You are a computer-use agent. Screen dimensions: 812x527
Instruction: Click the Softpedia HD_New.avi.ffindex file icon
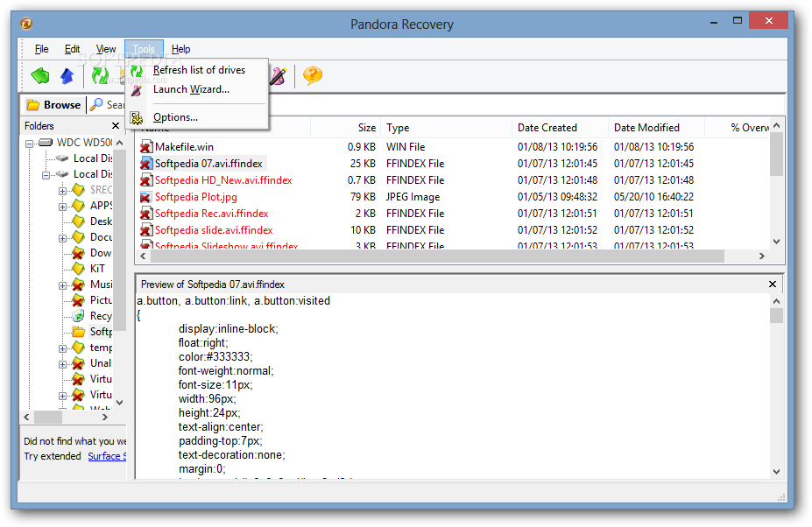point(146,180)
